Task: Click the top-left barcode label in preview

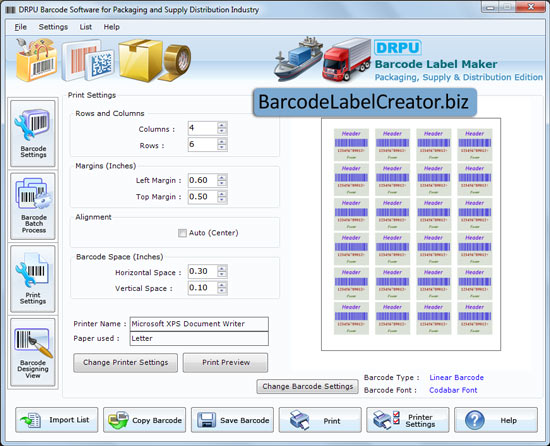Action: 351,144
